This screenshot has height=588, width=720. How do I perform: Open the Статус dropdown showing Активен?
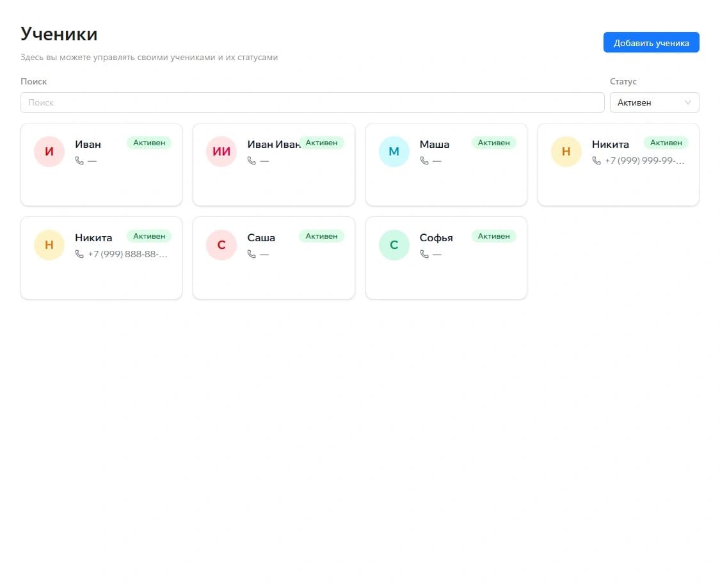pyautogui.click(x=654, y=102)
